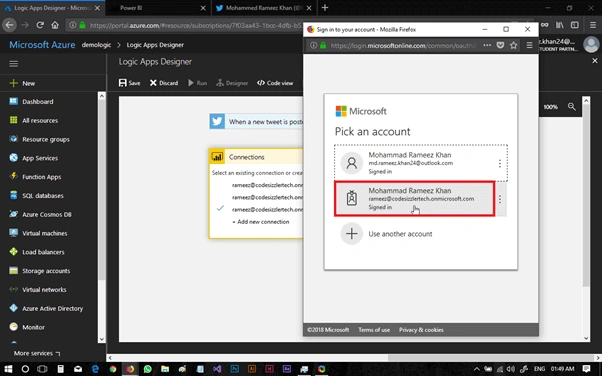Click the home button in main browser
Viewport: 602px width, 376px height.
55,25
